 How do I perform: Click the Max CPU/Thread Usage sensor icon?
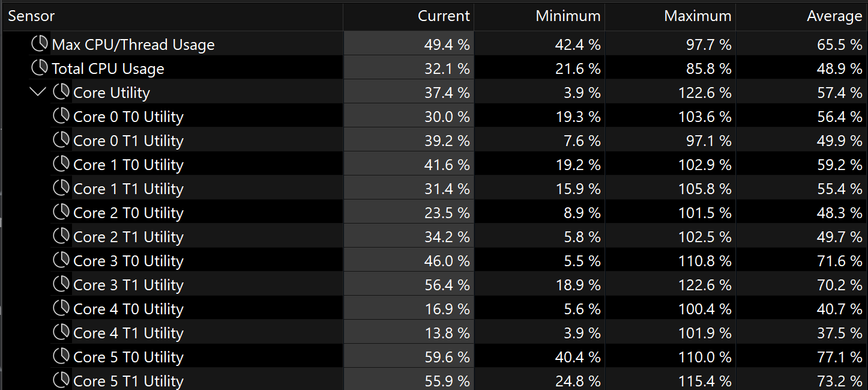click(40, 44)
